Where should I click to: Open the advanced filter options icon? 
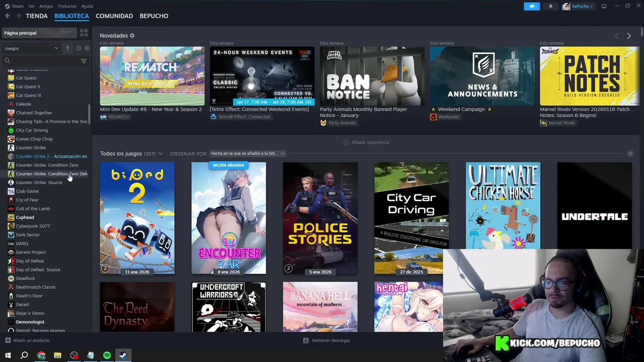(84, 61)
